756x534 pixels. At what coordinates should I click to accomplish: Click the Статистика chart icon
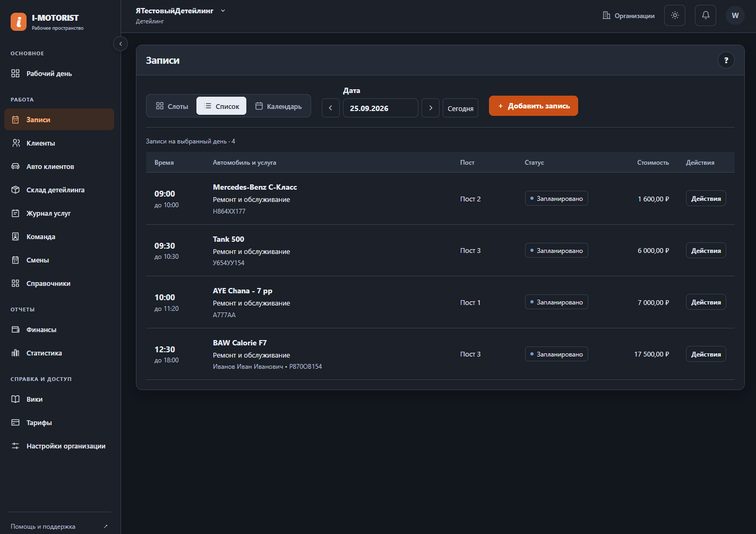coord(15,353)
